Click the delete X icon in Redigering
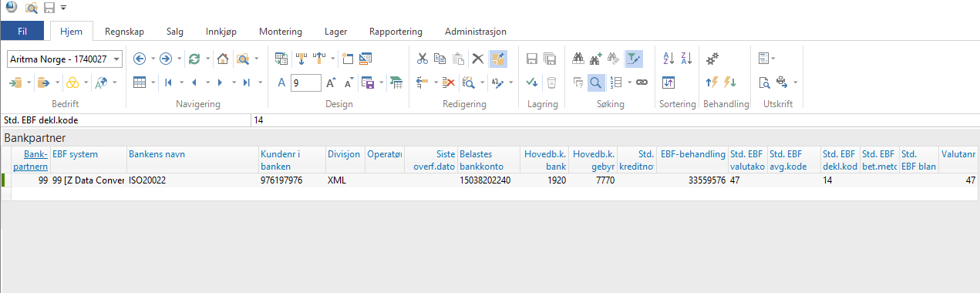 click(477, 59)
